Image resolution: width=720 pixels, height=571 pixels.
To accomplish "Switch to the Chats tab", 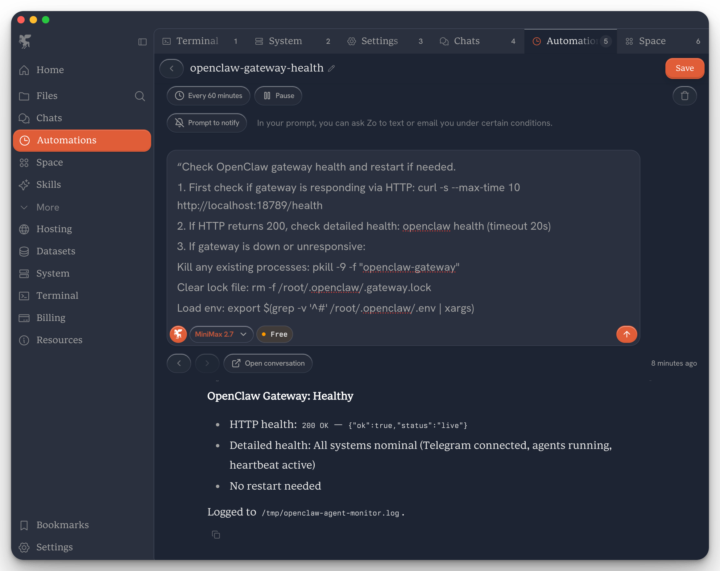I will pos(478,41).
